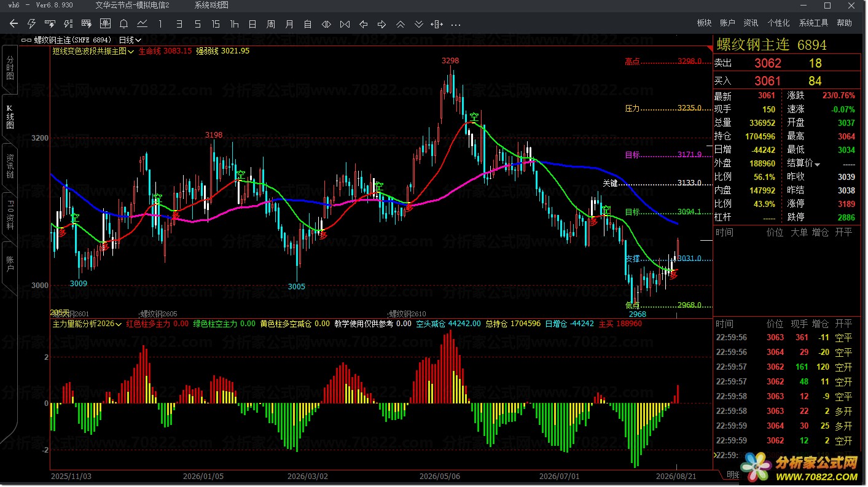The image size is (868, 487).
Task: Click the 买入 price 3061
Action: tap(768, 81)
